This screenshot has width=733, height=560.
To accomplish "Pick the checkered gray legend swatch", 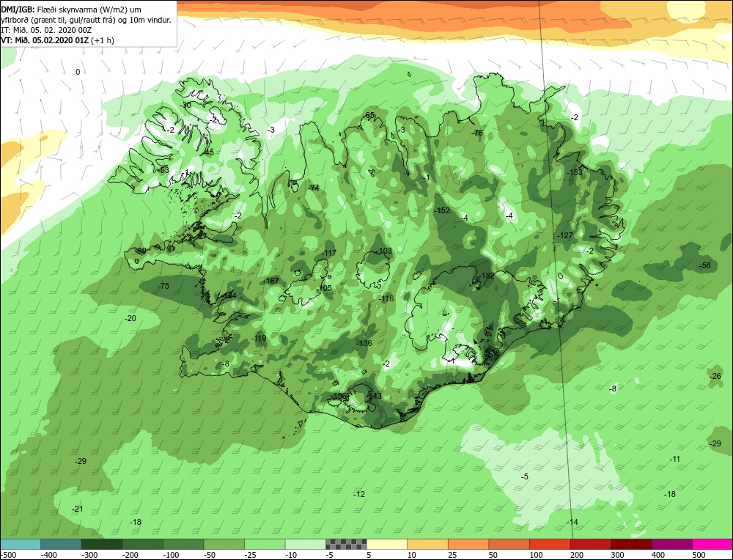I will point(347,544).
